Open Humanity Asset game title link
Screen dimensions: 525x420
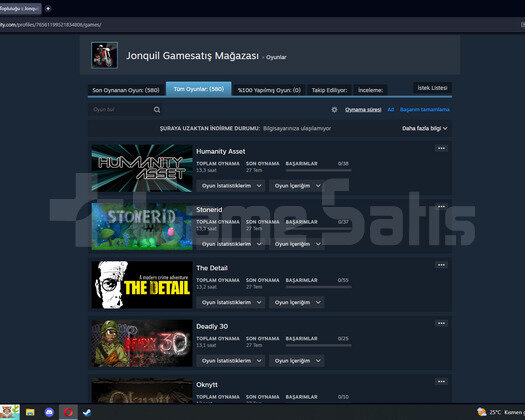[x=221, y=151]
